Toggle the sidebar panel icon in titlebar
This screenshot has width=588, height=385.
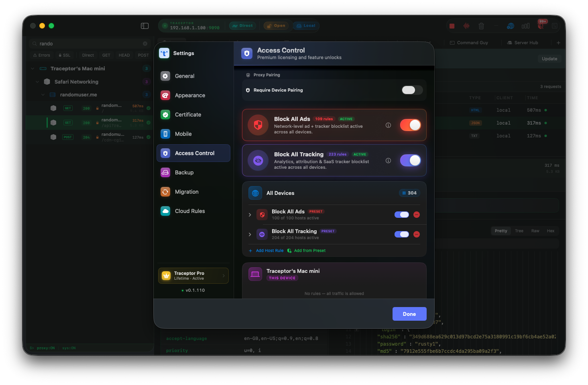coord(145,26)
